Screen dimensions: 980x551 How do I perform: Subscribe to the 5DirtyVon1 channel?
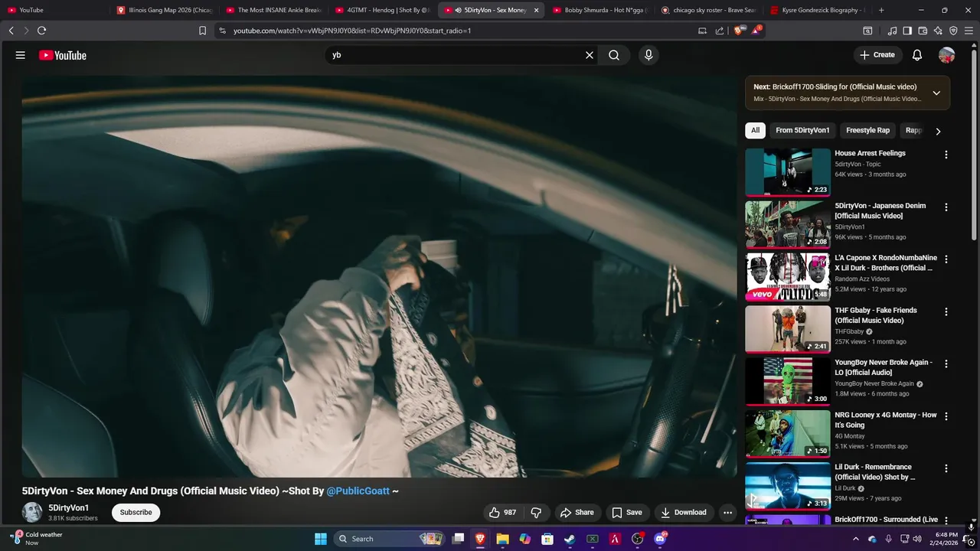point(136,513)
